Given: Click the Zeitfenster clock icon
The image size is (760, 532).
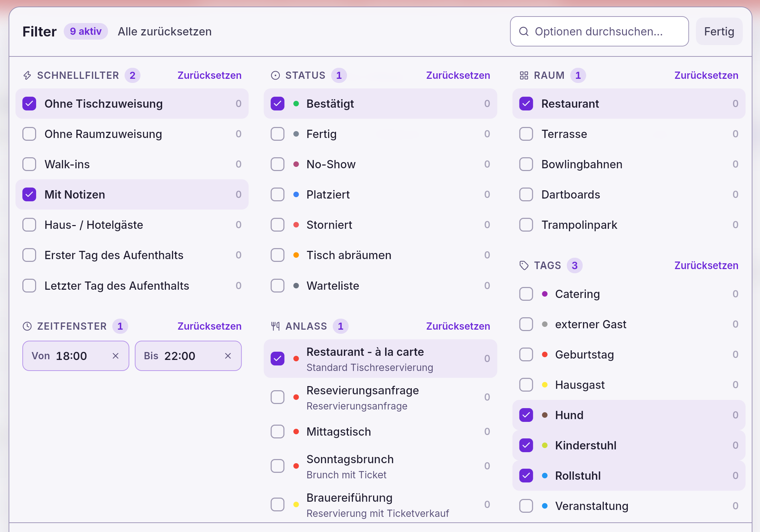Looking at the screenshot, I should [27, 326].
